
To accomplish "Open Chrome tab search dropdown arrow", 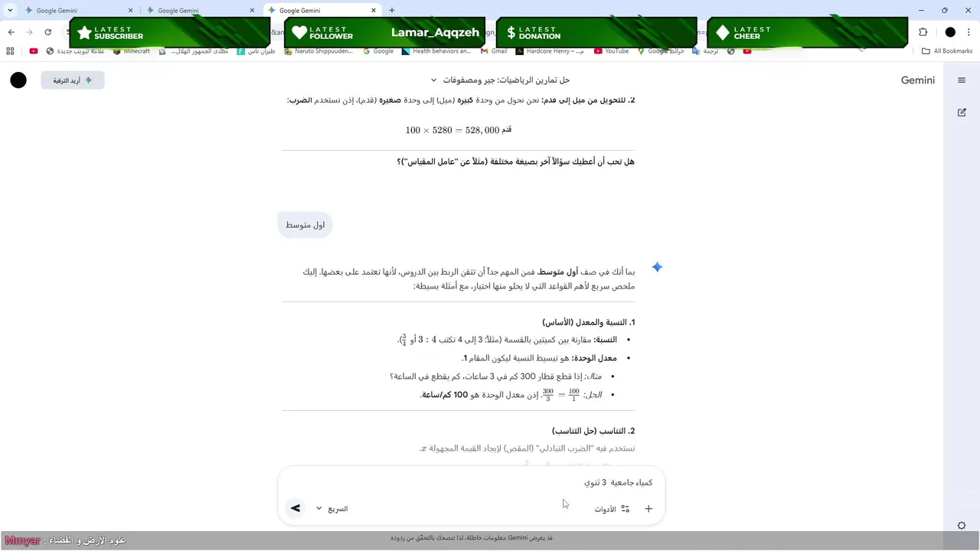I will tap(10, 11).
